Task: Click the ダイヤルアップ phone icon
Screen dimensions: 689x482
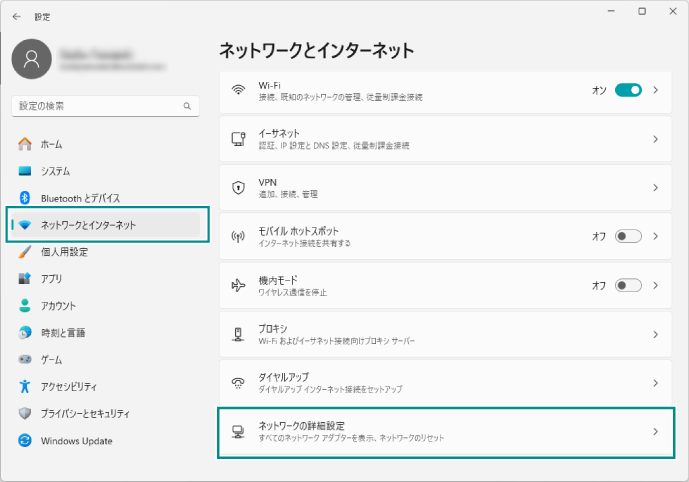Action: [x=238, y=383]
